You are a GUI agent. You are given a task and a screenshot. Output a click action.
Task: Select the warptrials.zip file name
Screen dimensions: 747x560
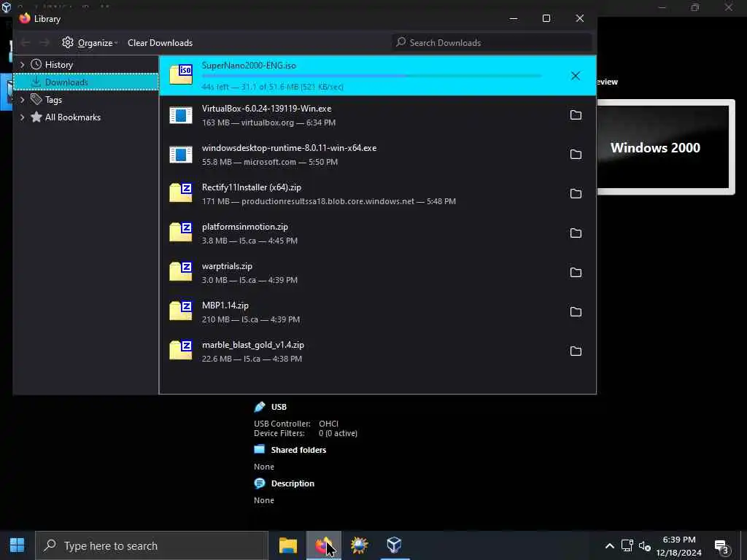pyautogui.click(x=227, y=266)
